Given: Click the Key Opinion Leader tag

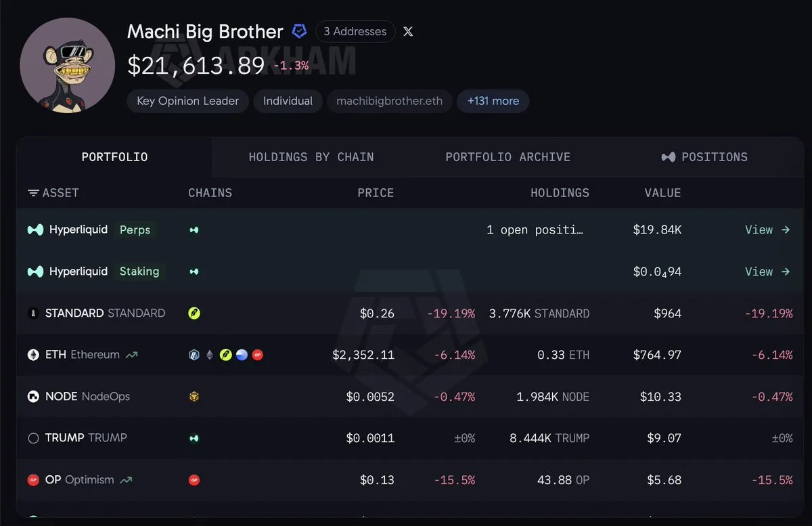Looking at the screenshot, I should (x=187, y=101).
